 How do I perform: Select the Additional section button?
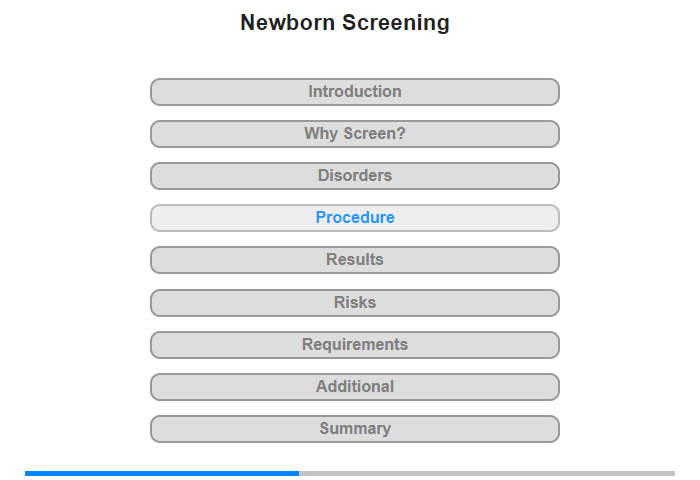tap(355, 387)
